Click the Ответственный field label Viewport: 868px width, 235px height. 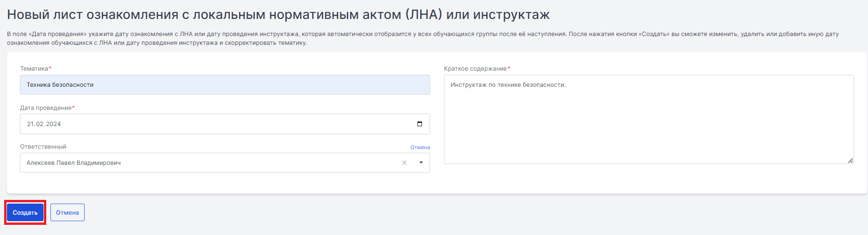pos(43,146)
